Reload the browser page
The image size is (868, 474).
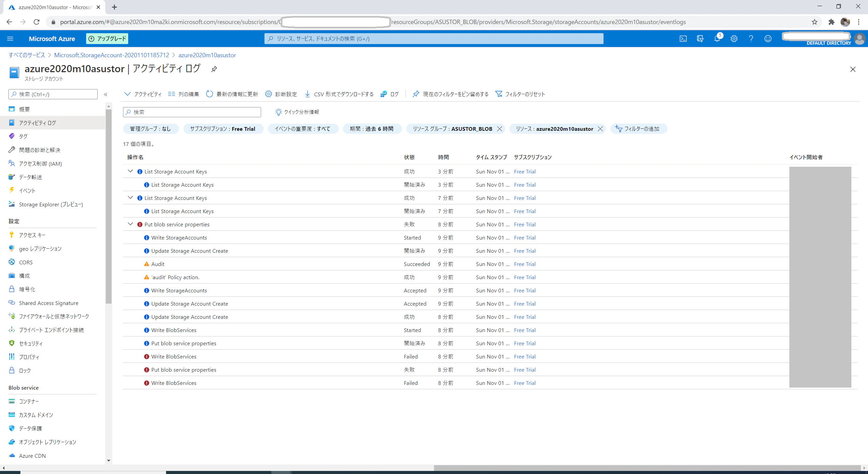click(x=37, y=22)
